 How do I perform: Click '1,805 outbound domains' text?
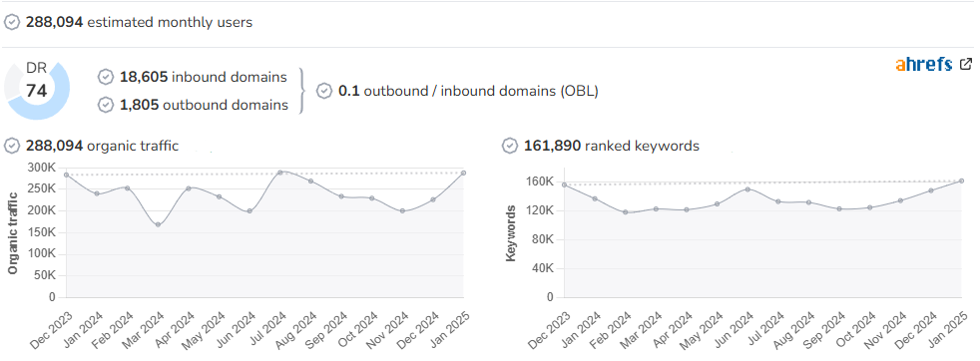[x=204, y=105]
